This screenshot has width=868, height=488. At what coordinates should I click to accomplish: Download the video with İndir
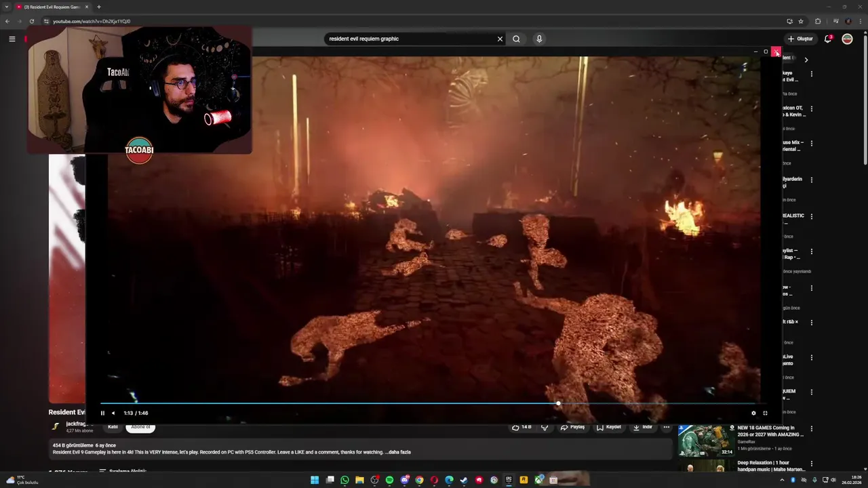643,427
